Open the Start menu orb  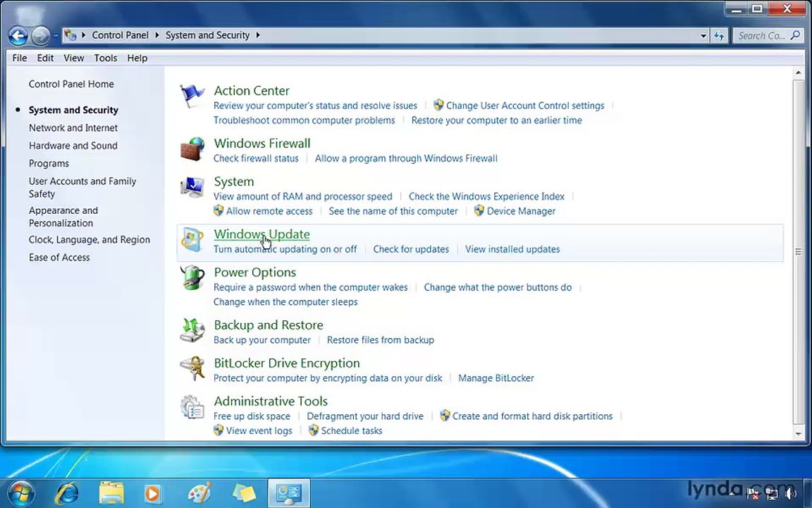(20, 493)
